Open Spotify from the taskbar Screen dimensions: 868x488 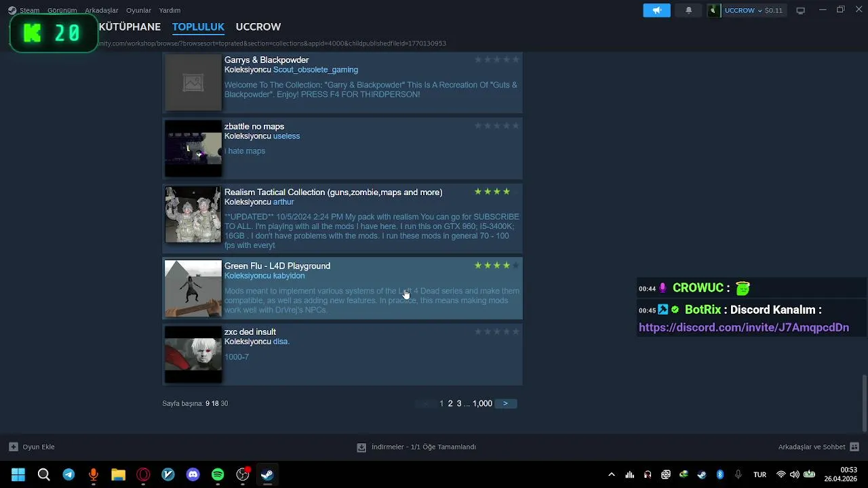(x=218, y=474)
